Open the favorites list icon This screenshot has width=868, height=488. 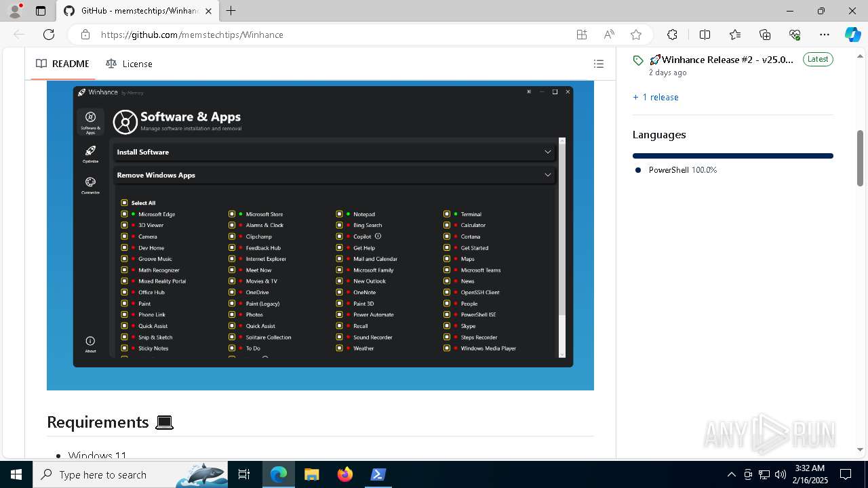[735, 35]
